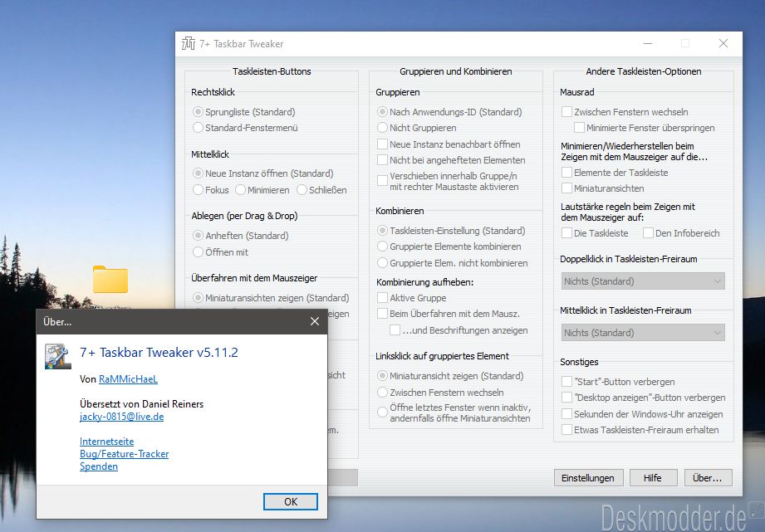This screenshot has width=765, height=532.
Task: Close the 7+ Taskbar Tweaker main window
Action: point(723,43)
